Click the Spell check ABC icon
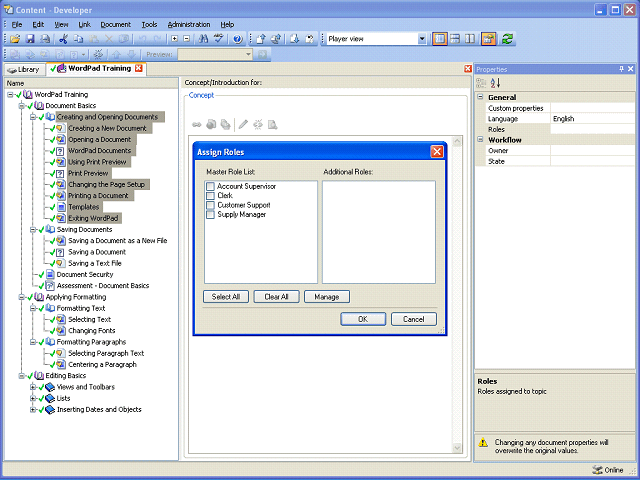640x480 pixels. coord(218,39)
